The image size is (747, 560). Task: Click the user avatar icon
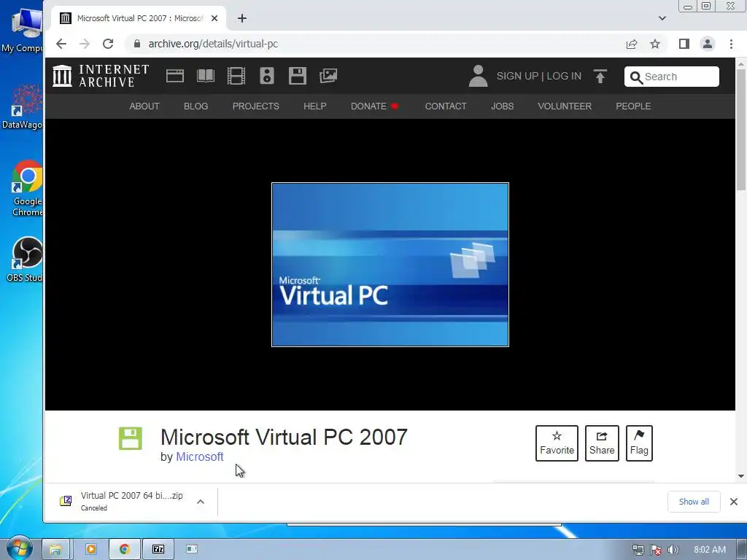pyautogui.click(x=478, y=76)
